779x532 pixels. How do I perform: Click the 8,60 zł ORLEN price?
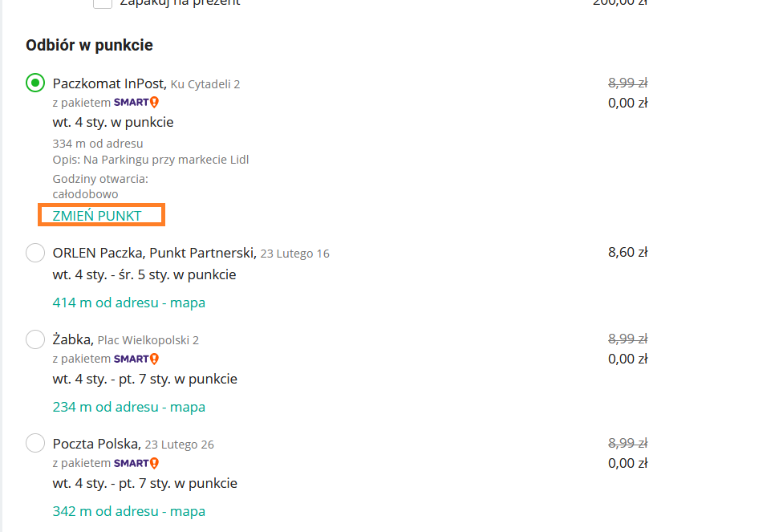point(627,253)
